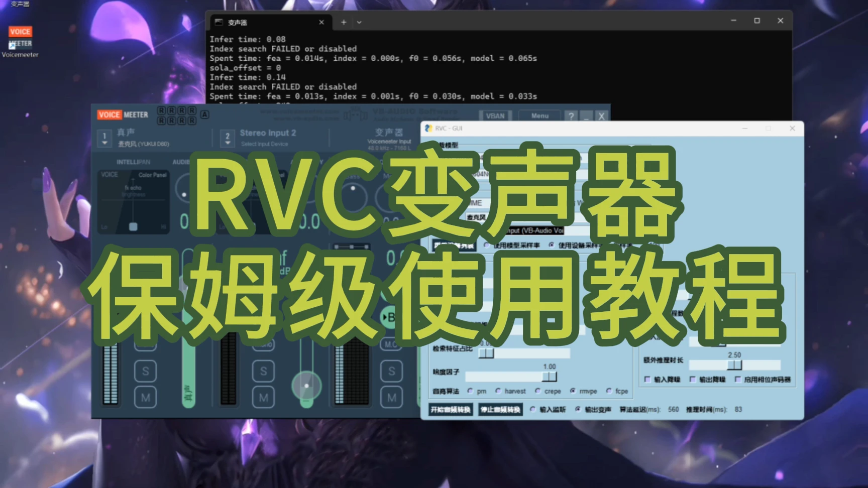Enable 输出降噪 output noise reduction
868x488 pixels.
tap(693, 380)
